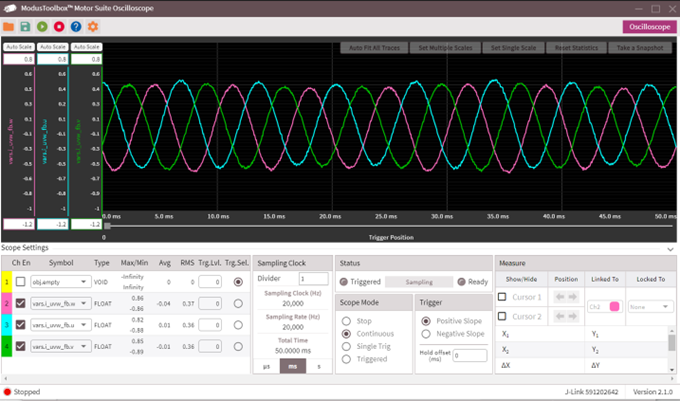Start capture with green play icon
The height and width of the screenshot is (401, 680).
[x=43, y=26]
